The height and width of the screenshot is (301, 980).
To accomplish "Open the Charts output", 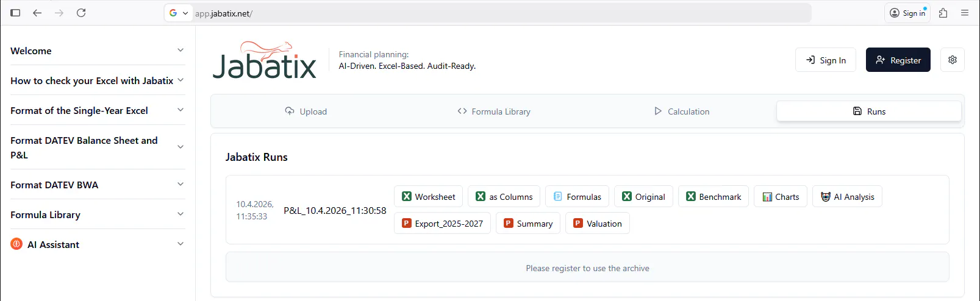I will point(781,196).
